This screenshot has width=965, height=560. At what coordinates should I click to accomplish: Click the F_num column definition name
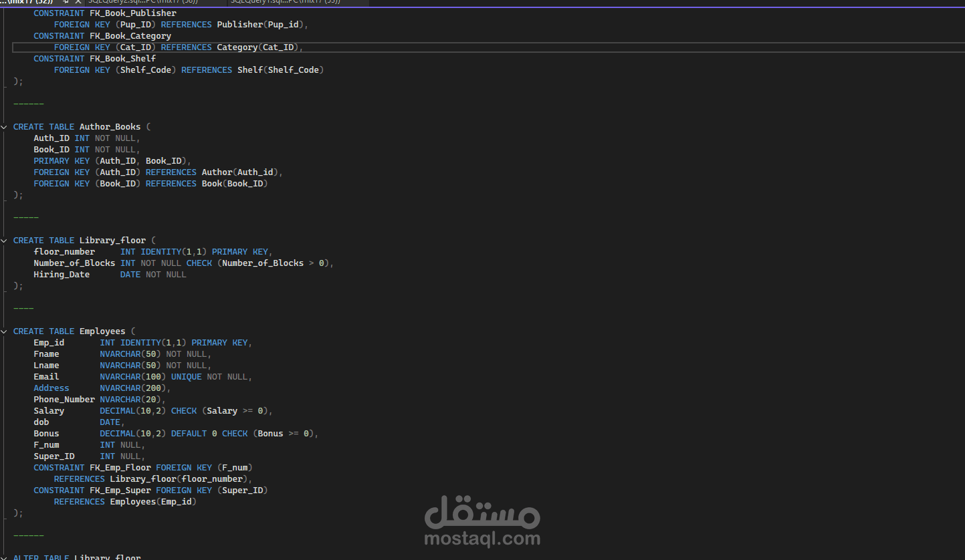click(46, 445)
